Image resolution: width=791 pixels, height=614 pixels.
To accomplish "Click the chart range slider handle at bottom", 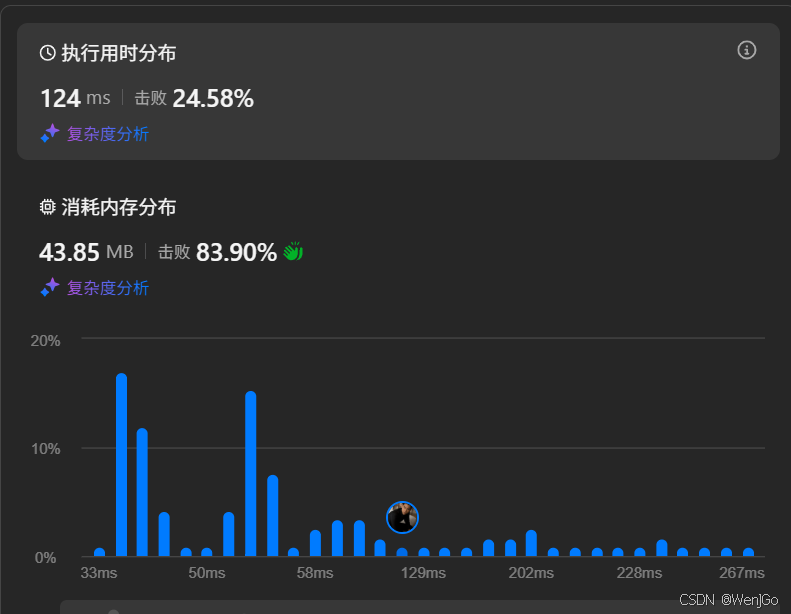I will (114, 611).
